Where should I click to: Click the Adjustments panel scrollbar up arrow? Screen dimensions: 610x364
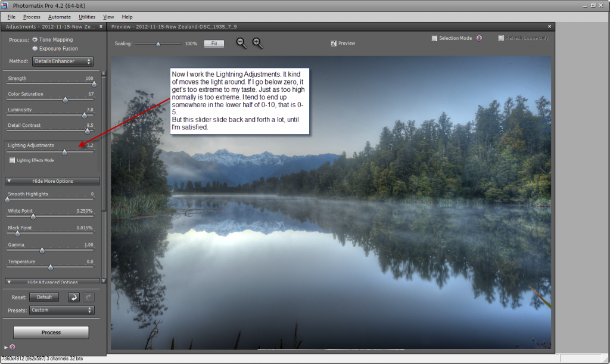[104, 73]
